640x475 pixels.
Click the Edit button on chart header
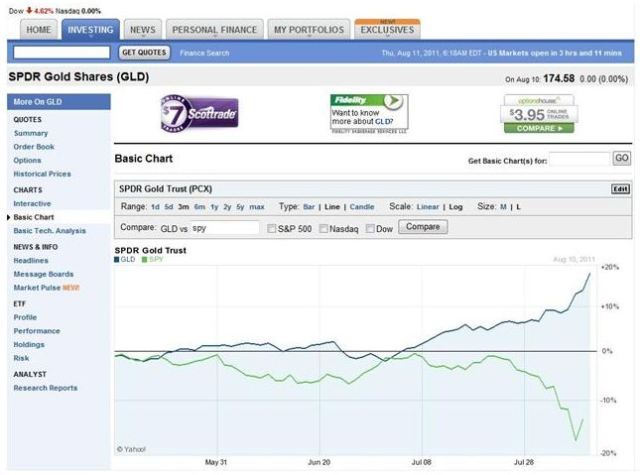(620, 189)
